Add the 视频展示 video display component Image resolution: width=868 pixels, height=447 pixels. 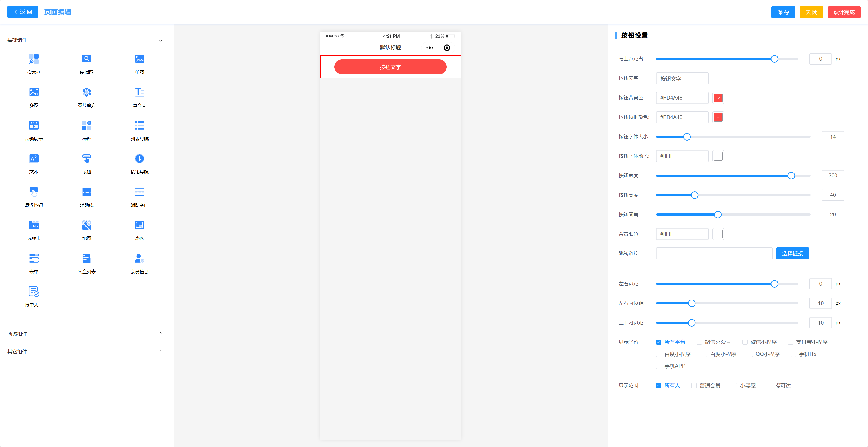click(34, 125)
